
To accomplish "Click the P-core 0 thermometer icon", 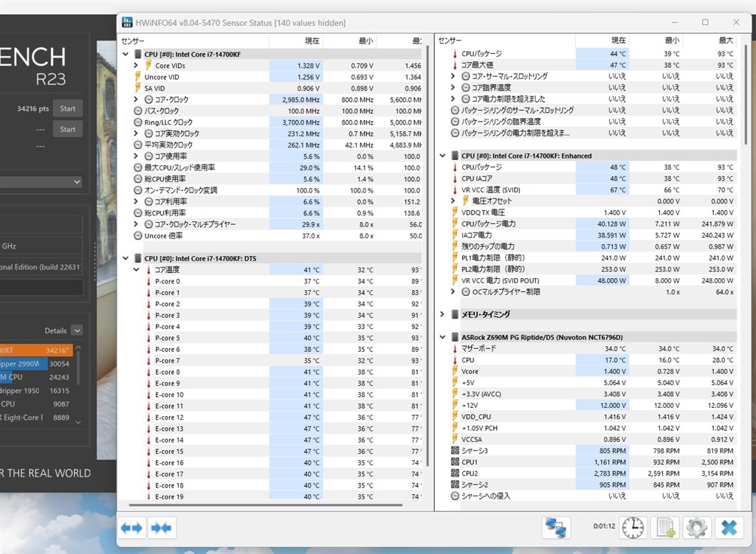I will (148, 281).
